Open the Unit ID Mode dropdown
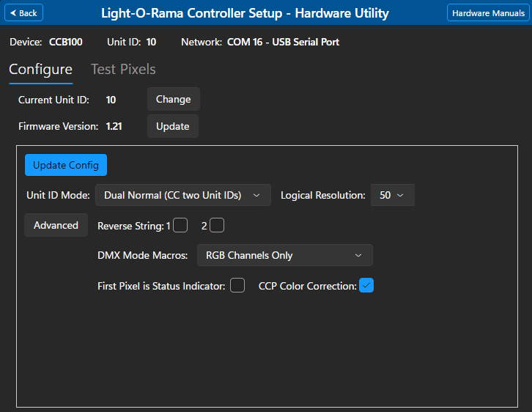The width and height of the screenshot is (532, 412). click(182, 195)
